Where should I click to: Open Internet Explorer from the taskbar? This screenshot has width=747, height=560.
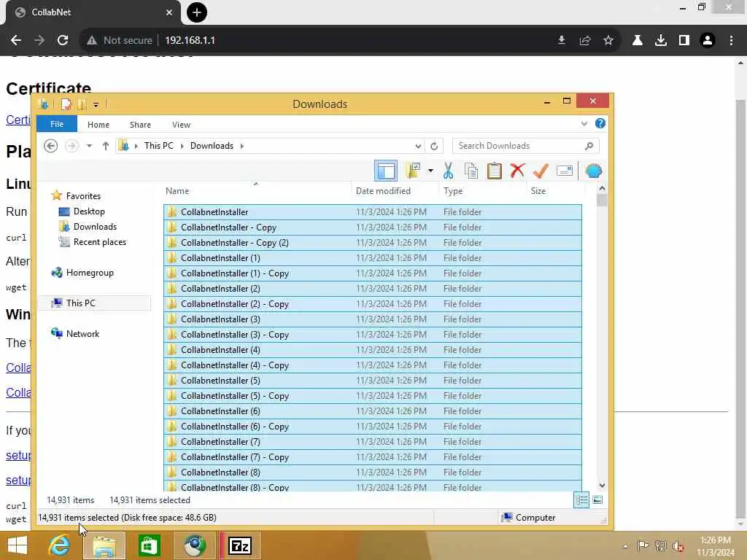59,545
